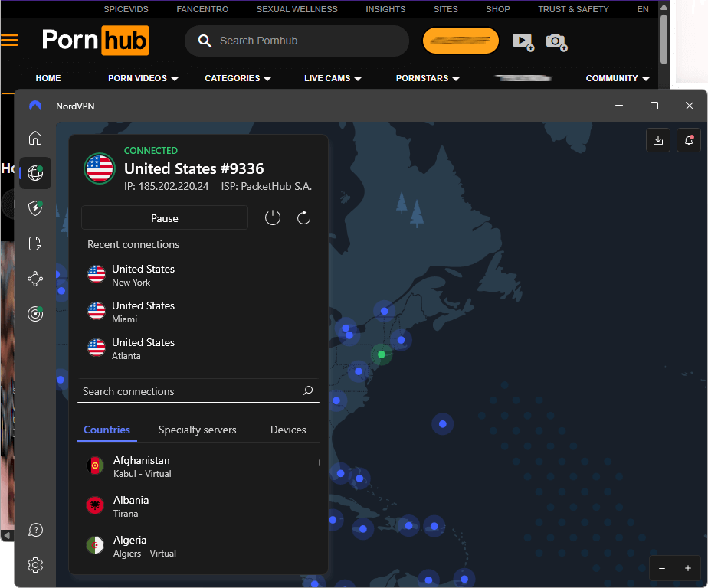Expand the COMMUNITY dropdown in browser
This screenshot has width=708, height=588.
[x=618, y=78]
